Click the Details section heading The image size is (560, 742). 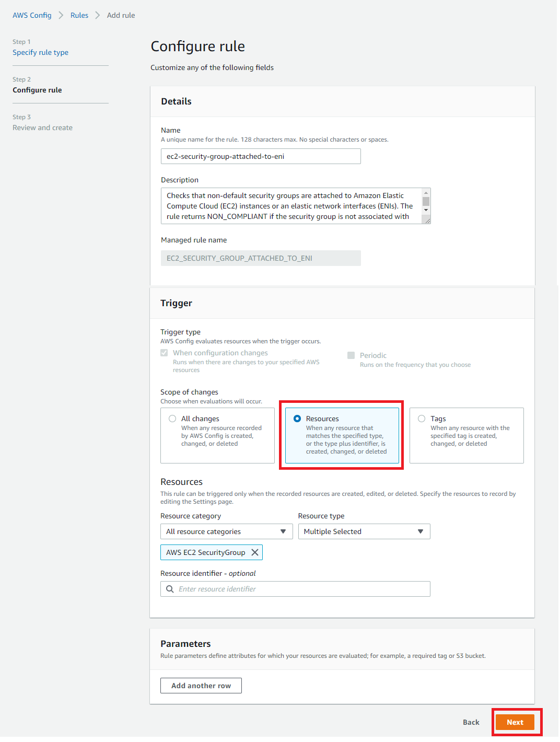coord(176,101)
